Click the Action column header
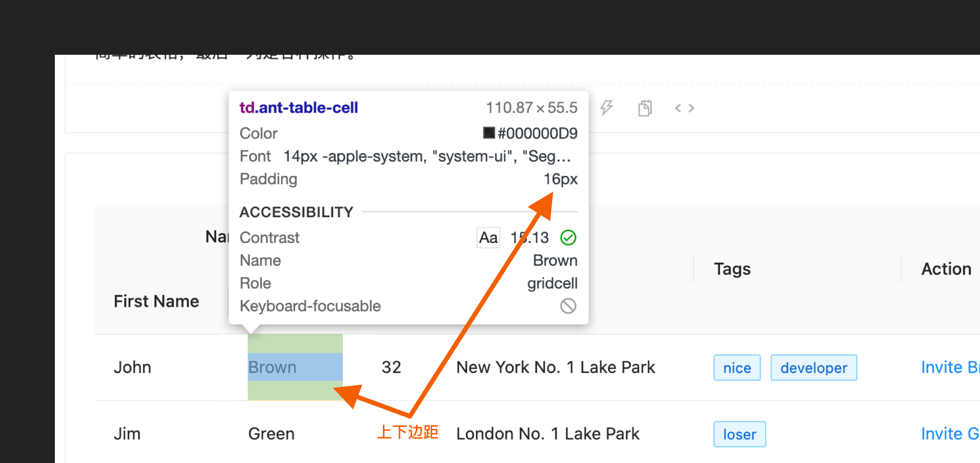Screen dimensions: 980x463 [x=946, y=269]
